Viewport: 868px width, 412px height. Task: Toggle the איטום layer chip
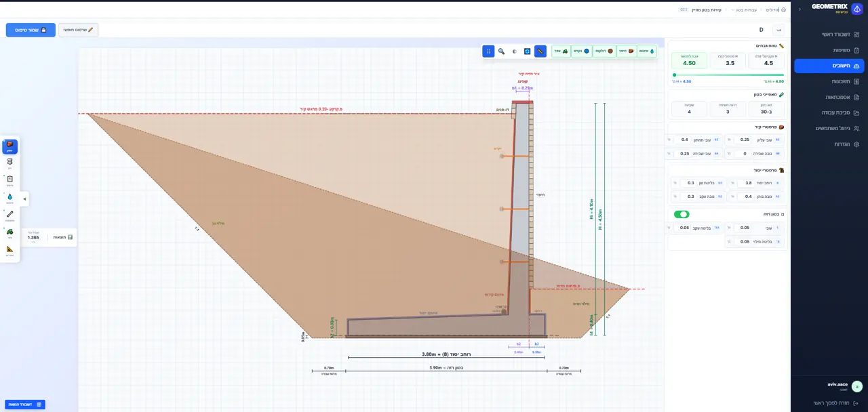click(647, 51)
